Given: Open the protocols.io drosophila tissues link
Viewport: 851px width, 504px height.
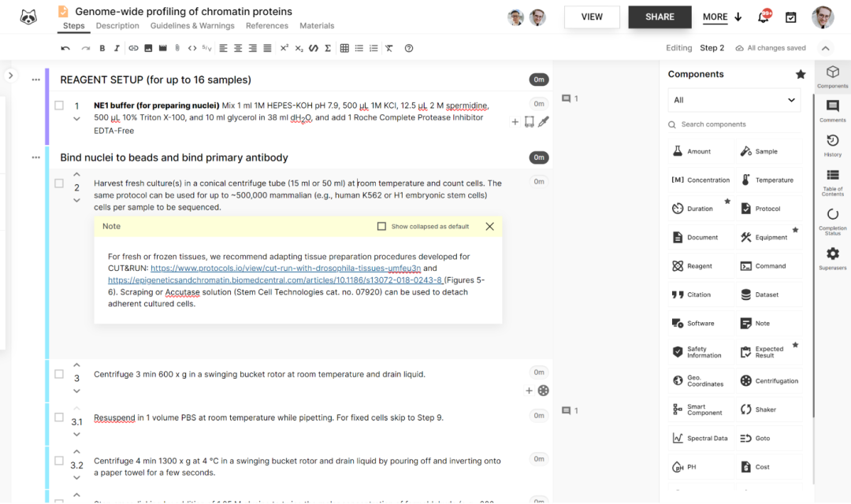Looking at the screenshot, I should [285, 268].
